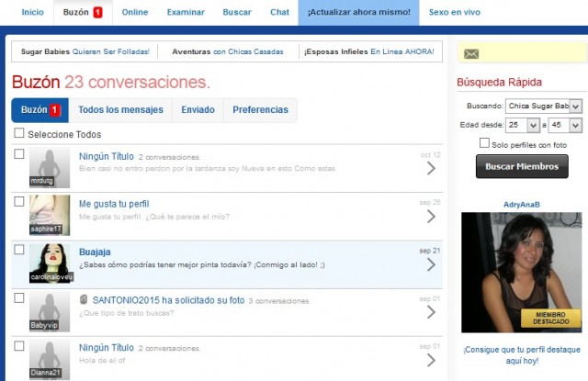Viewport: 588px width, 381px height.
Task: Click the 'sep 21' message date
Action: point(430,251)
